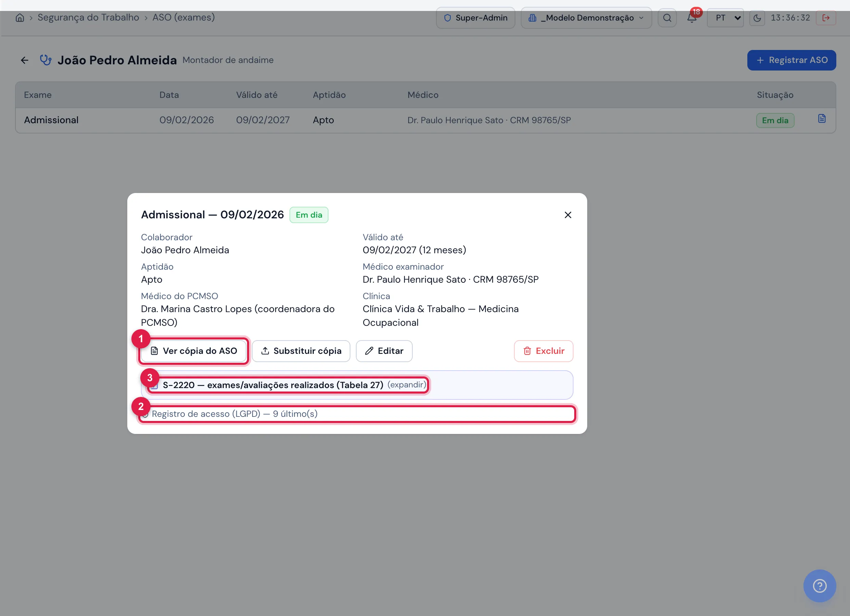Open the help question-mark button

pos(820,586)
